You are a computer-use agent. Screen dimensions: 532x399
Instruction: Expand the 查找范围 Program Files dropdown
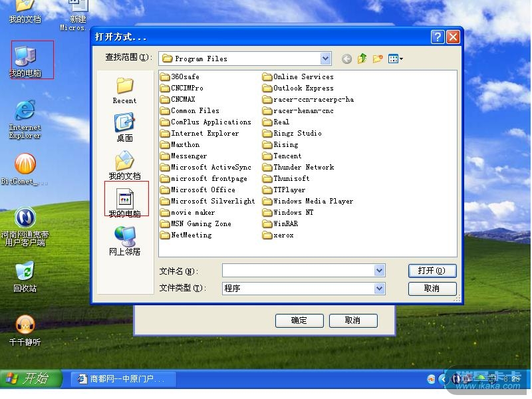325,59
